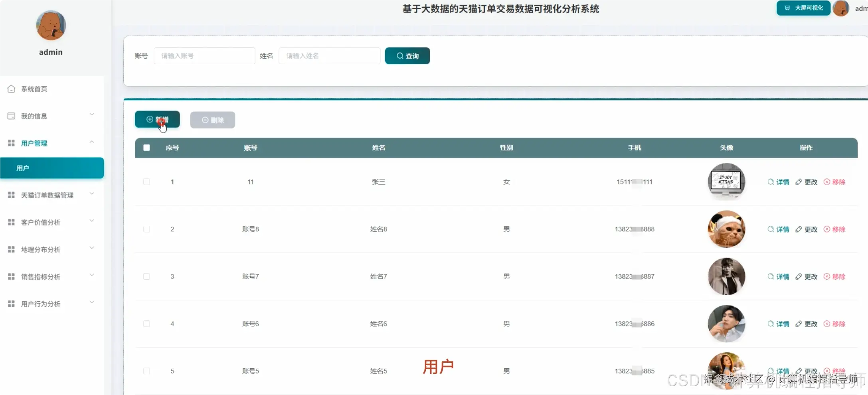Click the 请输入账号 input field
The height and width of the screenshot is (395, 868).
click(x=204, y=55)
